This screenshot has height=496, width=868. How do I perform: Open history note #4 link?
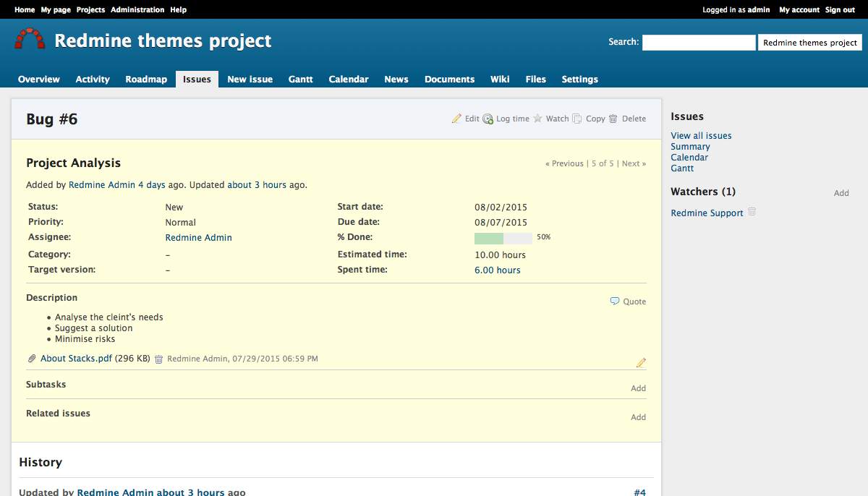639,492
